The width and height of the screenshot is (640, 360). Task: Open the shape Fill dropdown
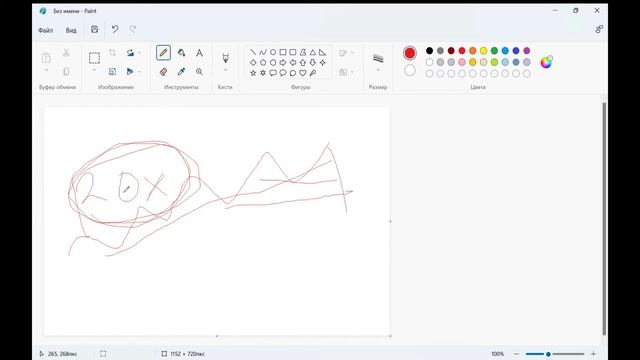pos(352,72)
